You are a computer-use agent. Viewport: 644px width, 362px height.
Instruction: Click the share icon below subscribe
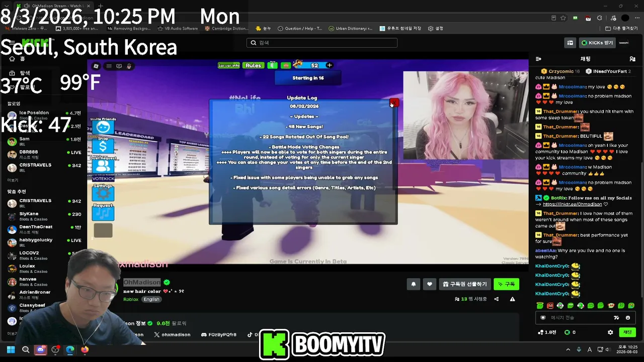coord(497,299)
